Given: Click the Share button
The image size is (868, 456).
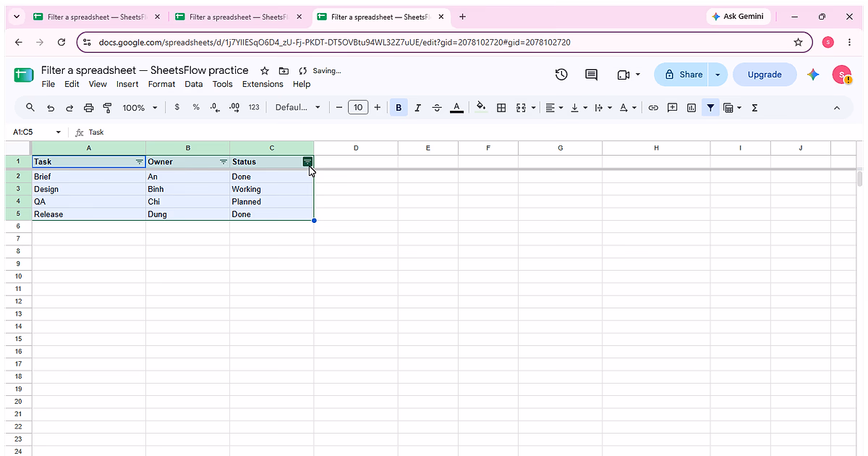Looking at the screenshot, I should tap(681, 75).
